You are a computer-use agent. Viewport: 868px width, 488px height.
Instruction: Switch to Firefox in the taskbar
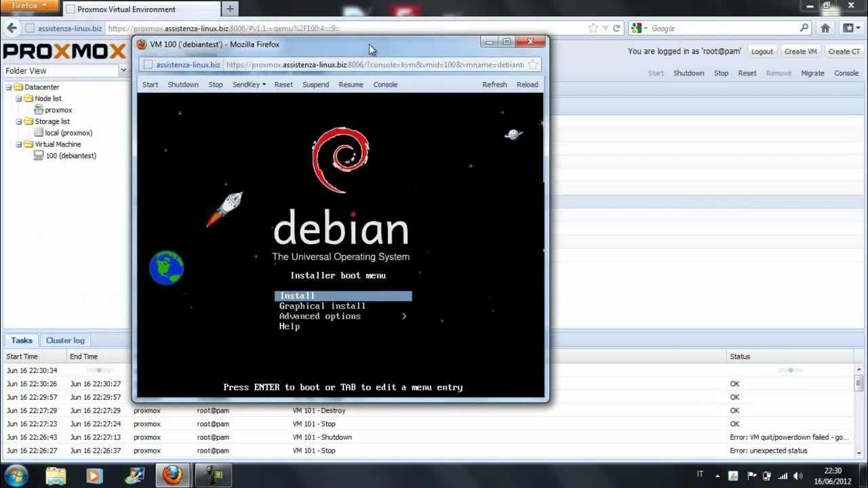tap(173, 475)
